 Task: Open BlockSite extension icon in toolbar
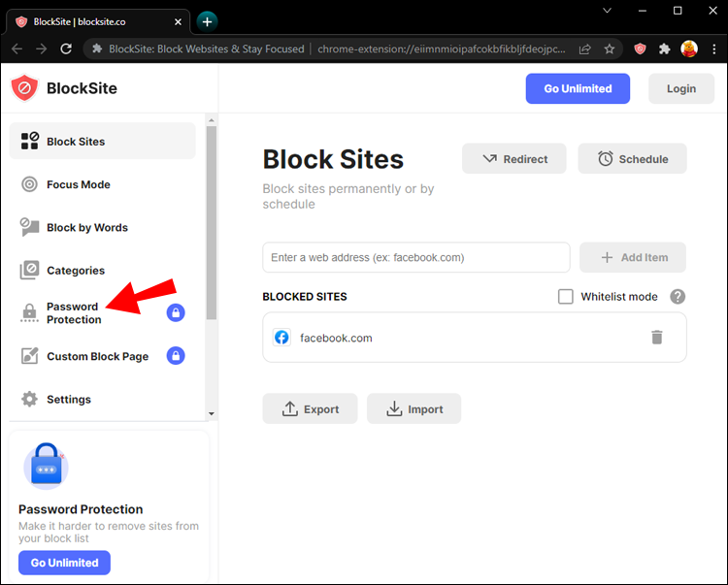[640, 49]
